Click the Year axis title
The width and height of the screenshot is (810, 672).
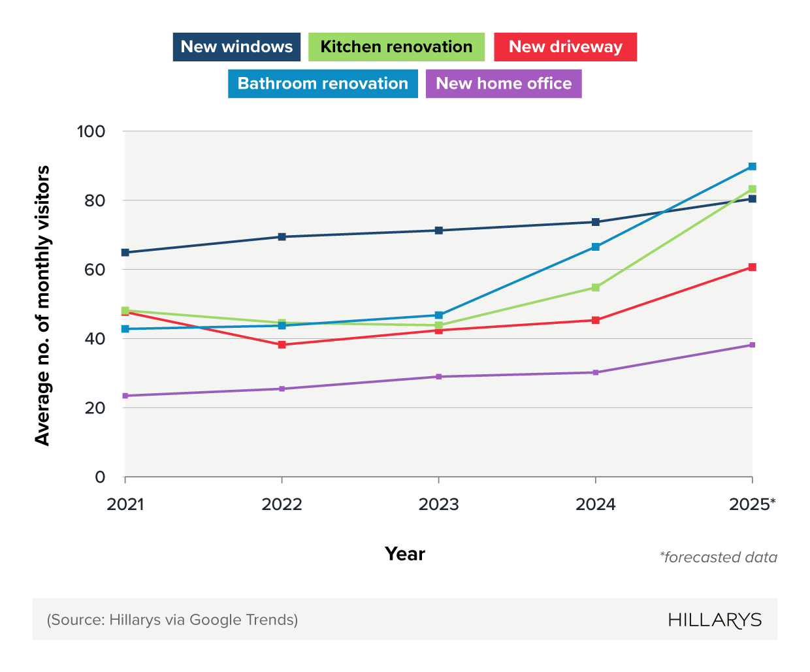pyautogui.click(x=405, y=554)
